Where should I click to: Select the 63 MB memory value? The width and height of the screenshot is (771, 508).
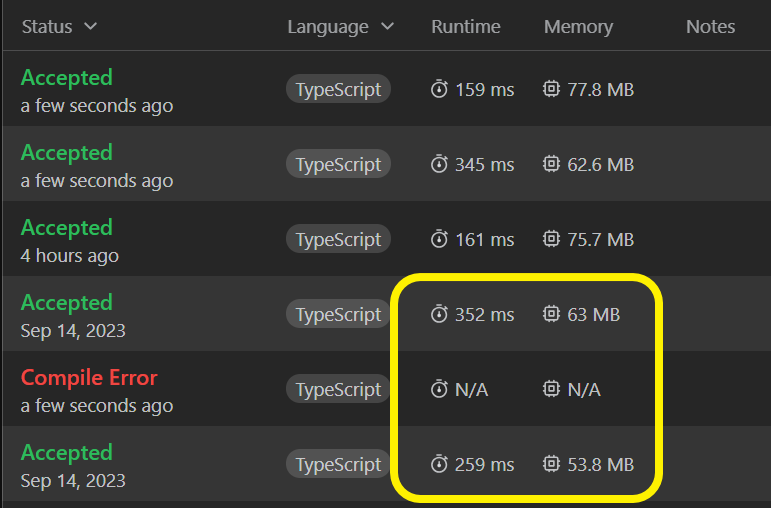pyautogui.click(x=593, y=314)
